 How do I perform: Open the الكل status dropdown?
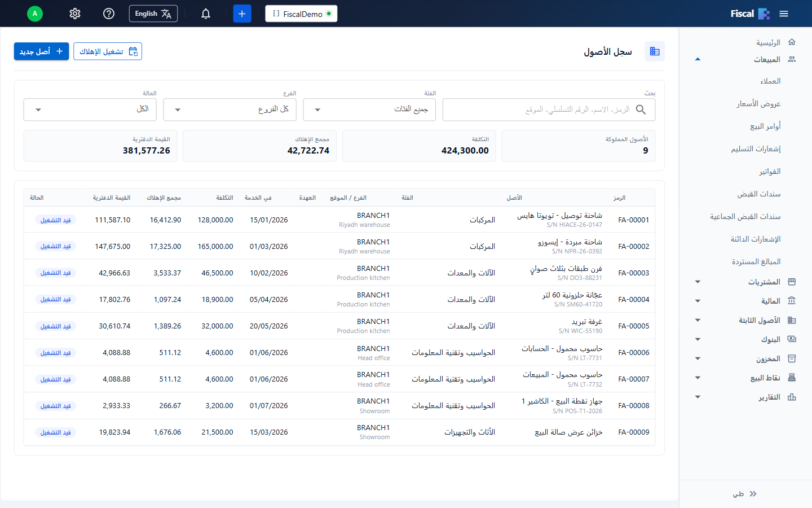coord(90,110)
